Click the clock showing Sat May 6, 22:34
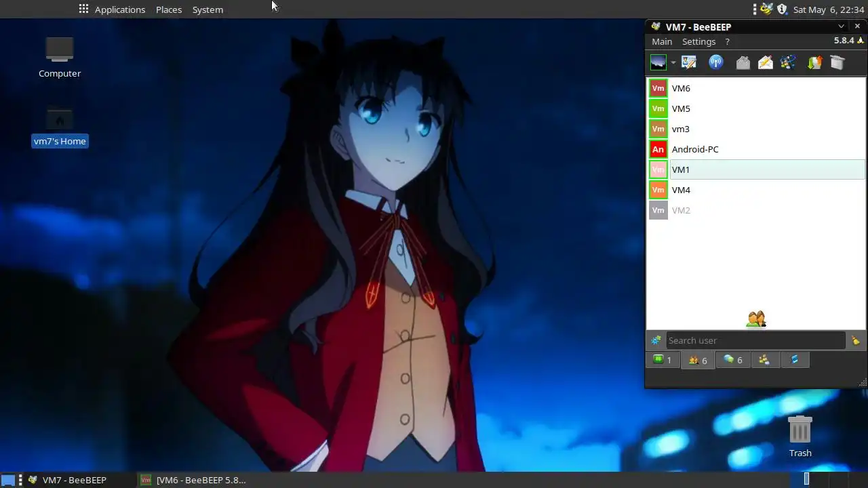868x488 pixels. [829, 9]
